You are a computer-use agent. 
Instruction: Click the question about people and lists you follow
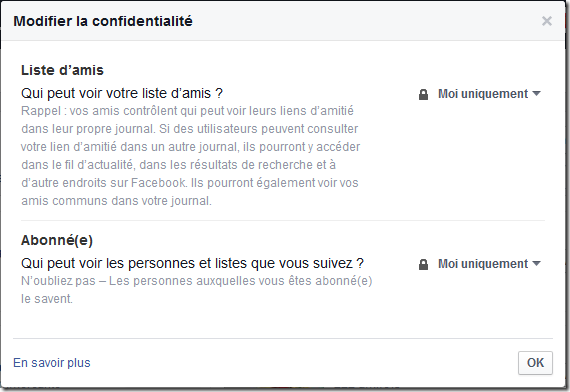click(192, 263)
